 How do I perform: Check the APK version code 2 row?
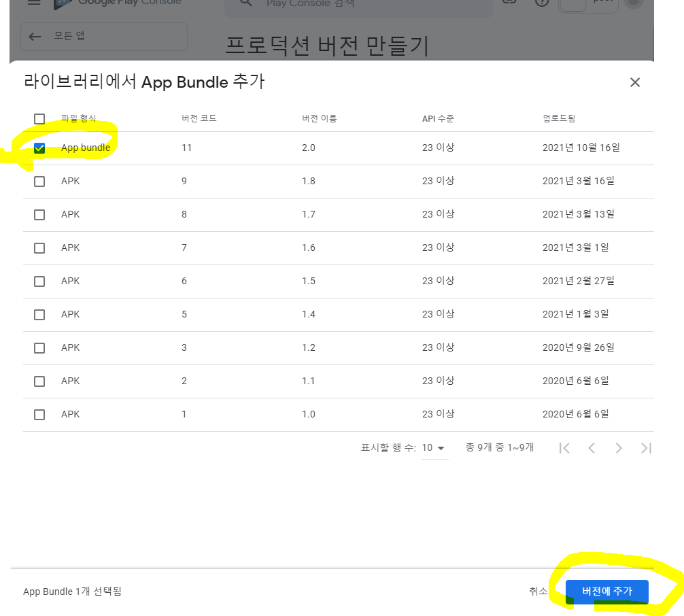(39, 381)
